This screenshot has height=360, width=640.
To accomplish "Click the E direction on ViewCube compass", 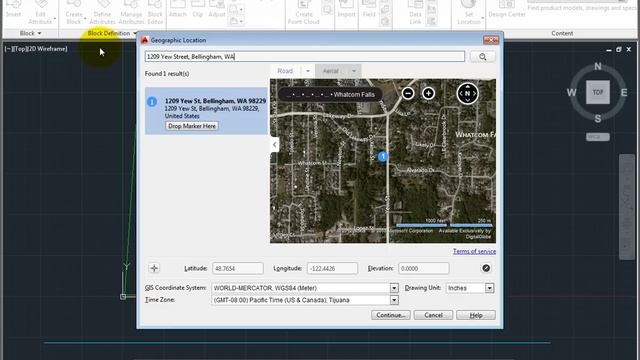I will [x=624, y=92].
